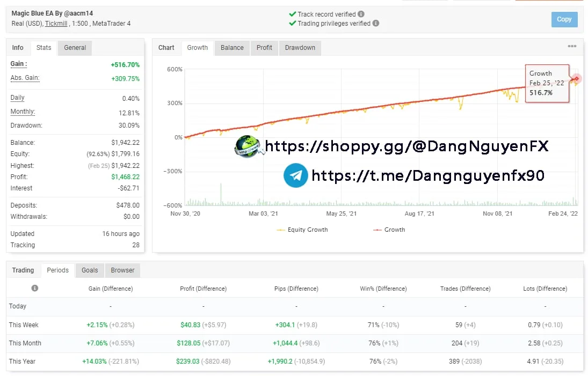This screenshot has height=376, width=588.
Task: Open the Periods tab
Action: coord(58,270)
